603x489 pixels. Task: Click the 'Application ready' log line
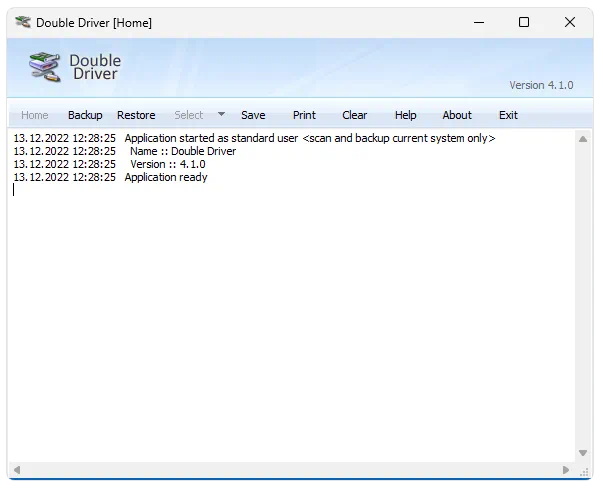[x=110, y=178]
